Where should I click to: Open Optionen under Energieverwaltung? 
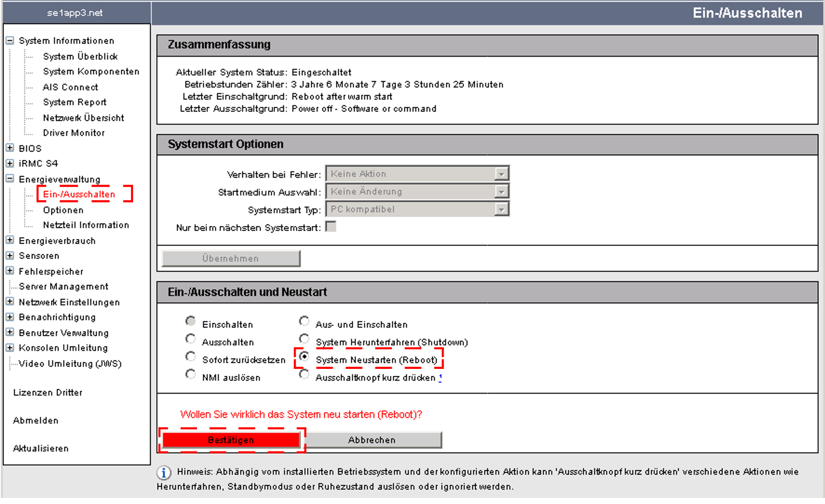pos(63,210)
